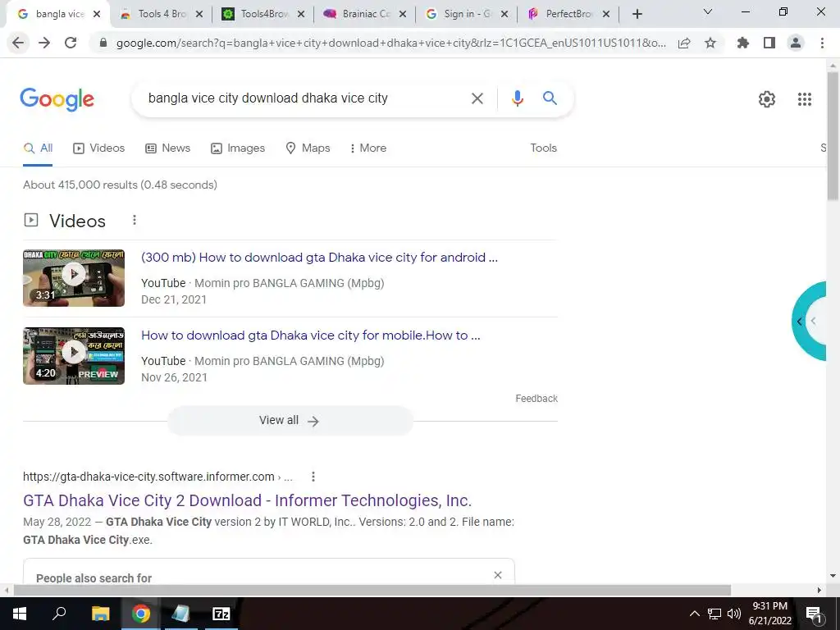The image size is (840, 630).
Task: Open the taskbar search icon
Action: coord(59,614)
